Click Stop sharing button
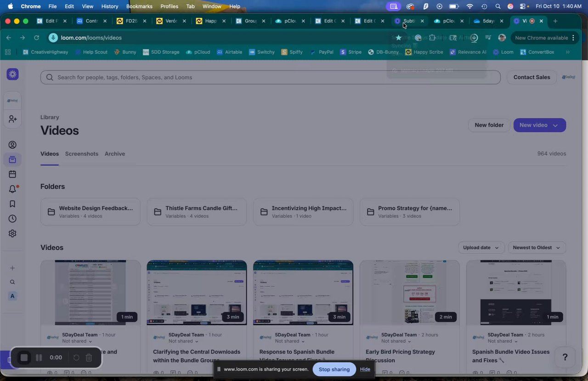 [x=334, y=370]
